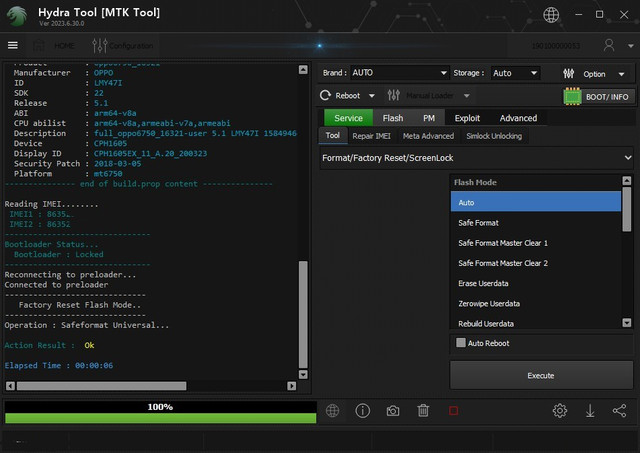
Task: Expand the Option dropdown arrow
Action: coord(621,74)
